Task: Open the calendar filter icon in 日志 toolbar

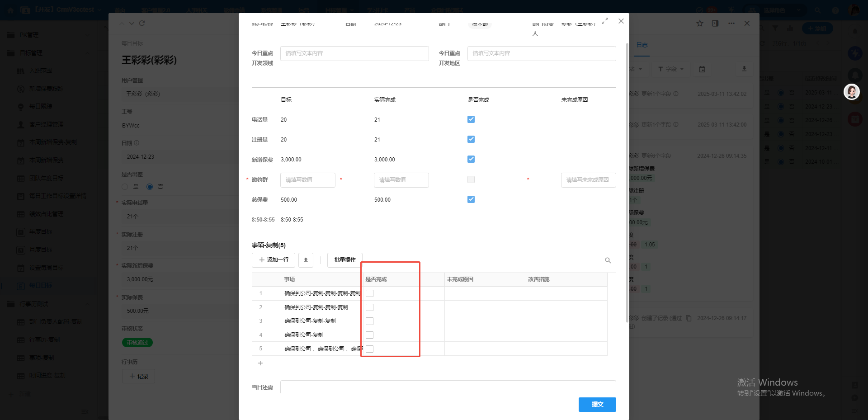Action: [702, 69]
